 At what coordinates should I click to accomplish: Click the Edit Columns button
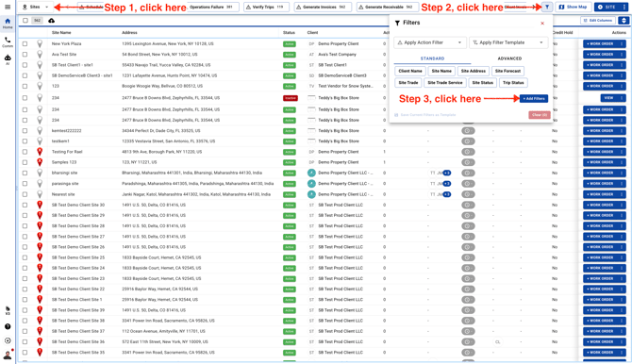(x=598, y=21)
